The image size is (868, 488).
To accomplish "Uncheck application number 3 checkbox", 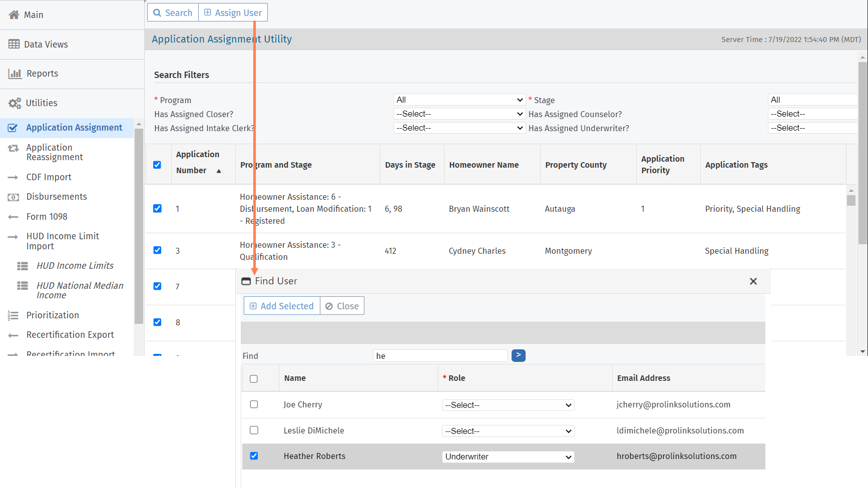I will tap(157, 250).
